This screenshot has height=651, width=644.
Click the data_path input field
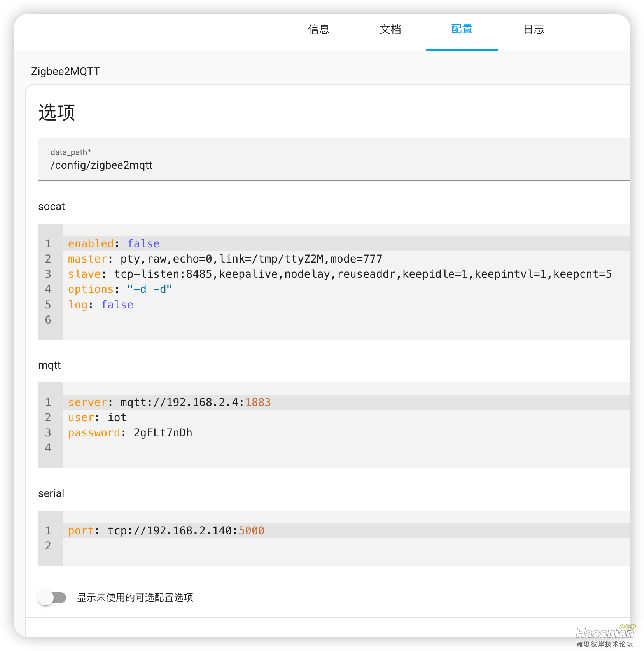334,159
